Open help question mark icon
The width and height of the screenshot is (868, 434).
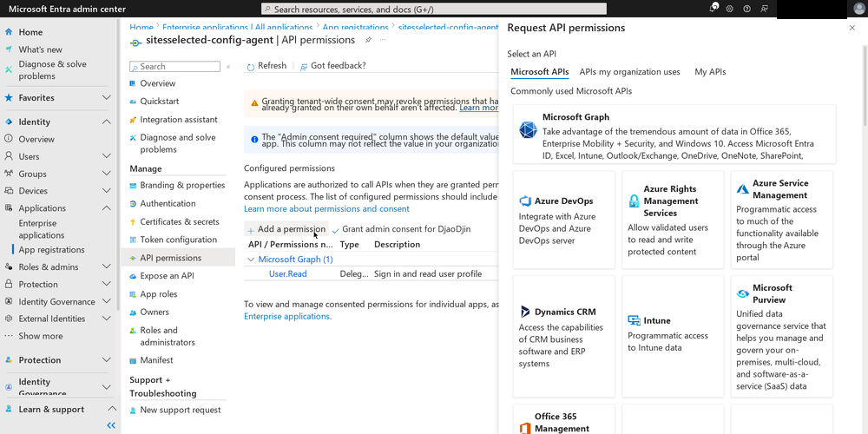(746, 9)
